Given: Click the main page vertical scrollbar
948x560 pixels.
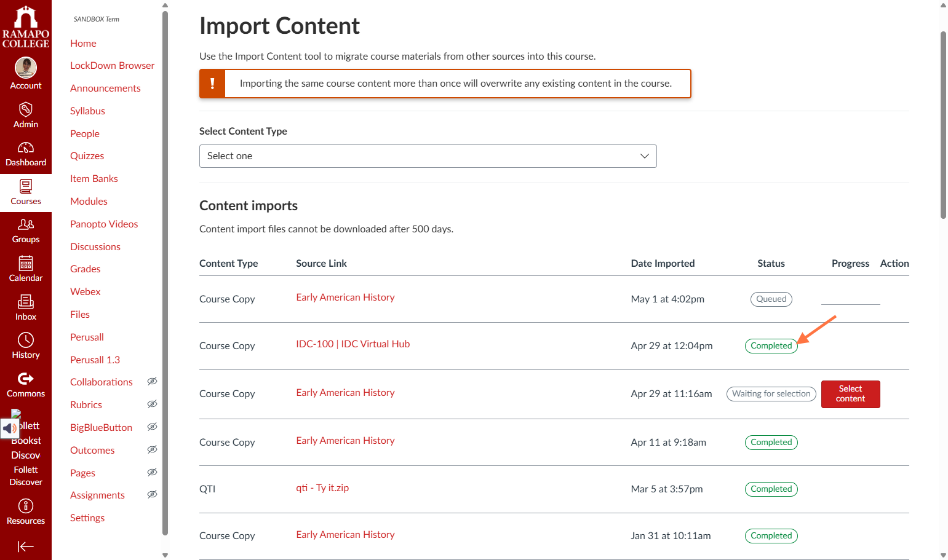Looking at the screenshot, I should pyautogui.click(x=943, y=125).
